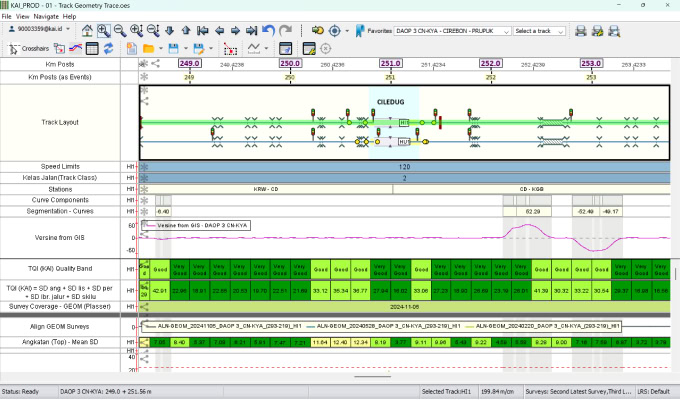Viewport: 680px width, 400px height.
Task: Click the plain print icon
Action: coord(581,31)
